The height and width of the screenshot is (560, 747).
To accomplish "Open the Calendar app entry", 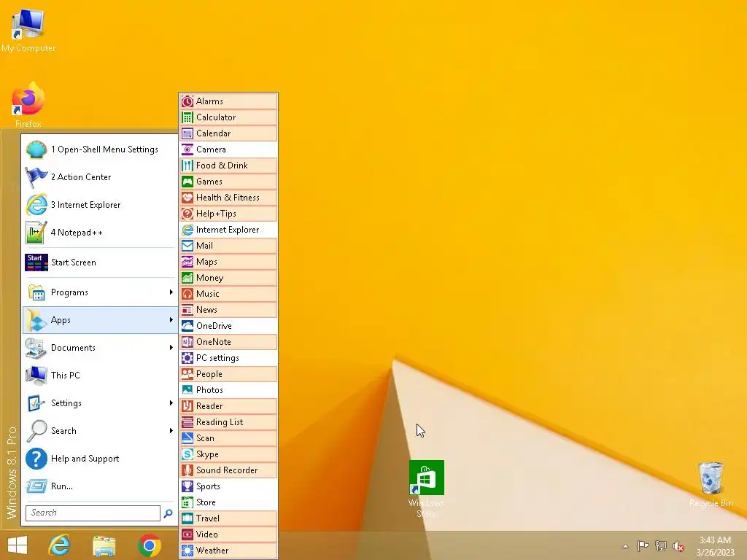I will point(228,133).
